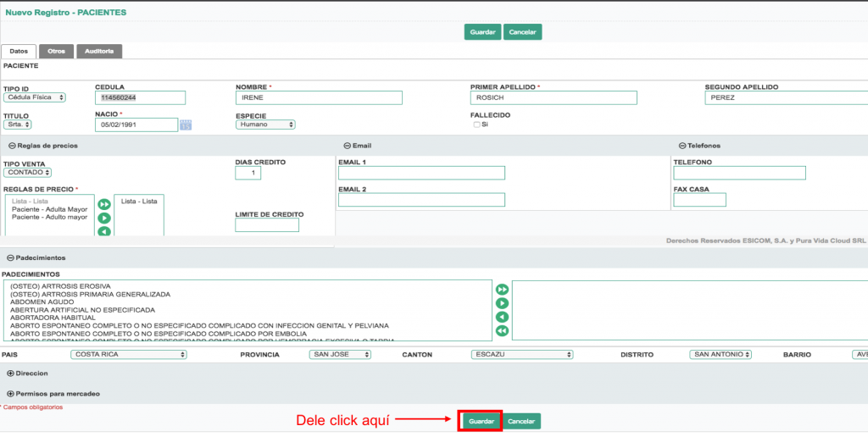This screenshot has height=437, width=868.
Task: Click move-all-right arrow in Padecimientos list
Action: click(x=502, y=290)
